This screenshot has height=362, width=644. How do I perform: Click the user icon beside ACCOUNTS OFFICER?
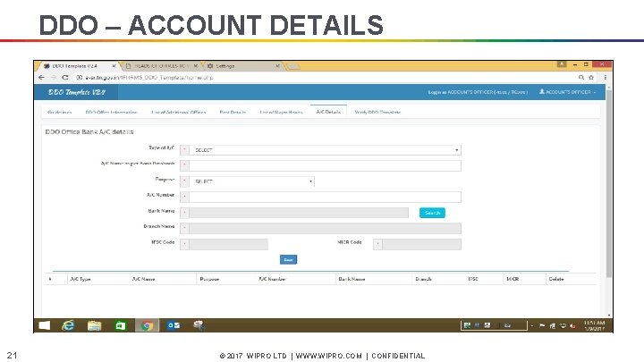pyautogui.click(x=542, y=91)
